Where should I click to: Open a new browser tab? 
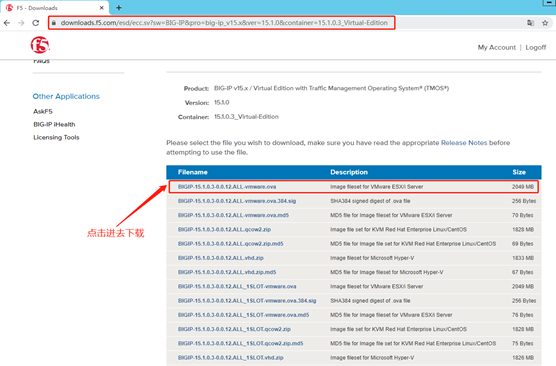click(x=119, y=7)
